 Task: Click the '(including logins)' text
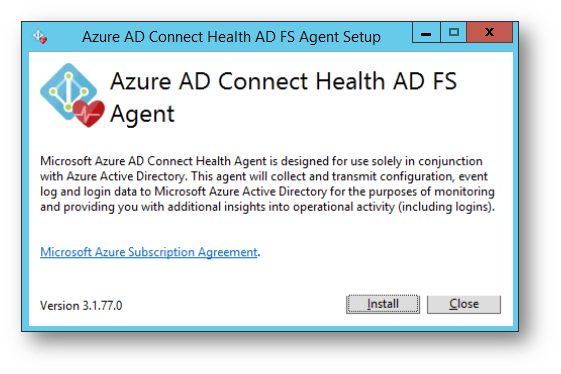coord(447,207)
